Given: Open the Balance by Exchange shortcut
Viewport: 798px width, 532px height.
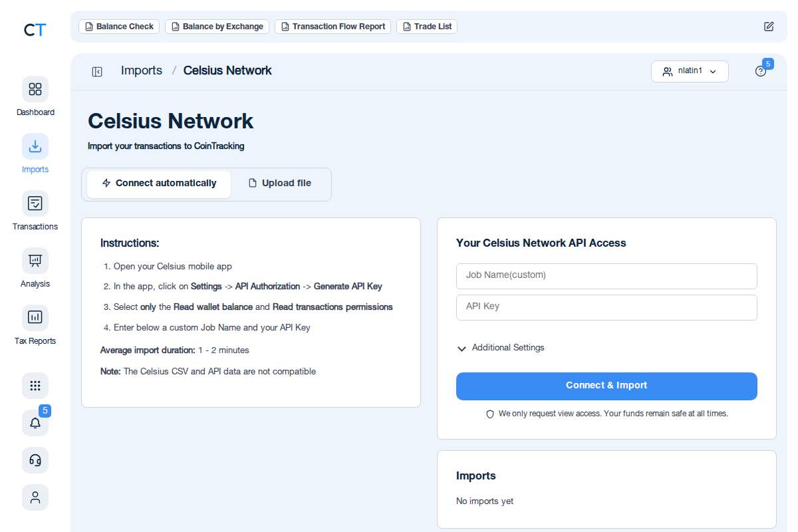Looking at the screenshot, I should 217,27.
